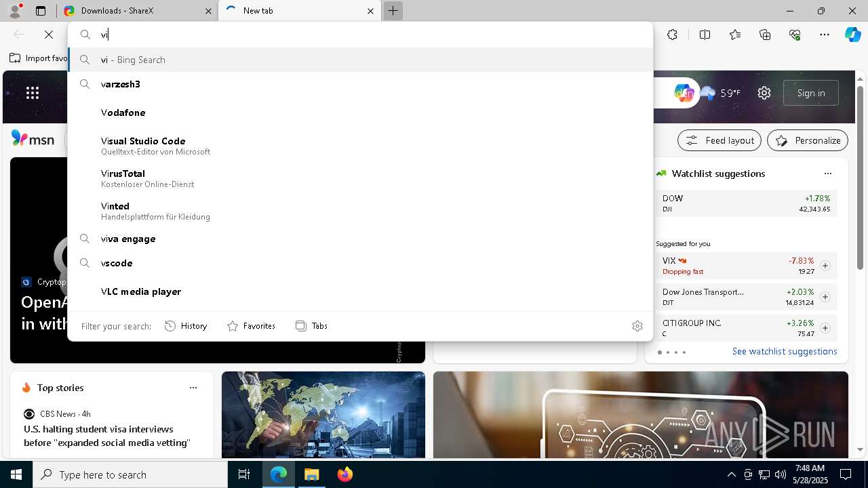
Task: Open Microsoft Edge from the taskbar
Action: (x=279, y=474)
